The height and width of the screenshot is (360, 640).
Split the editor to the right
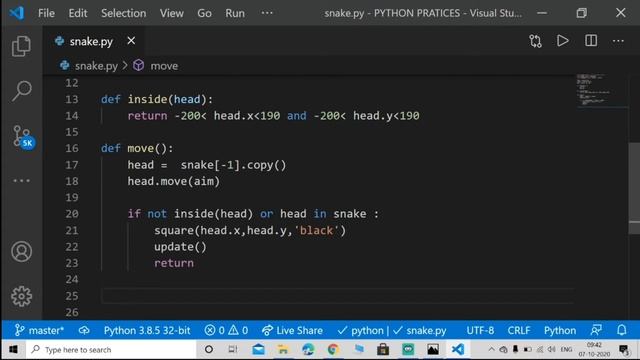[591, 41]
